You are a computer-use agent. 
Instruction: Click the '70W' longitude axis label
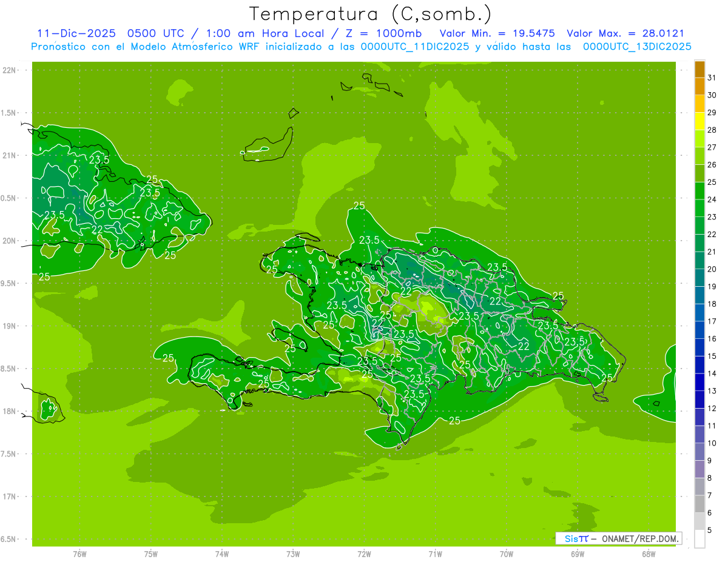[507, 554]
